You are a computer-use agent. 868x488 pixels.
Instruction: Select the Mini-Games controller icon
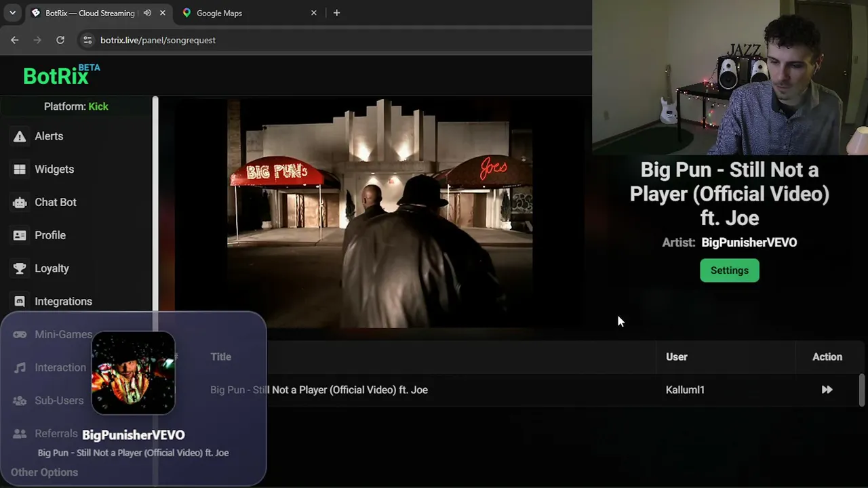click(x=20, y=334)
